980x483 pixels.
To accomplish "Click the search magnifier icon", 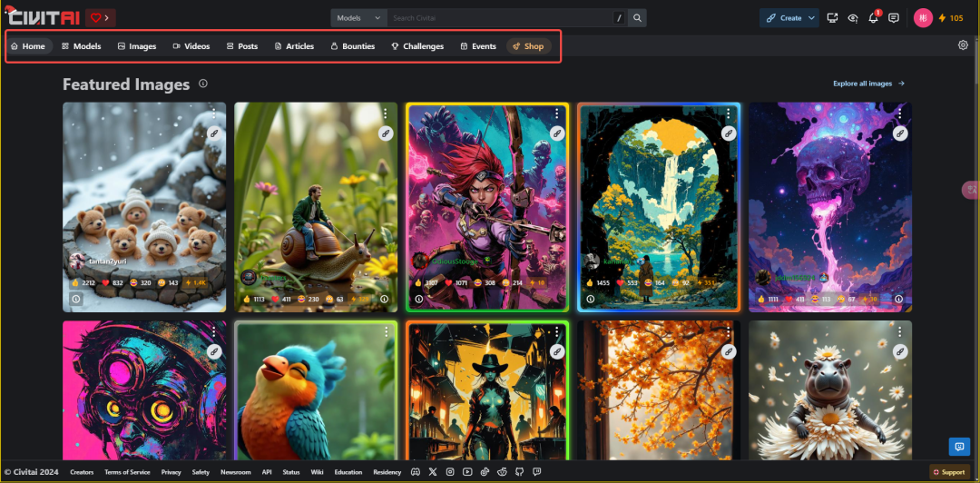I will (638, 18).
